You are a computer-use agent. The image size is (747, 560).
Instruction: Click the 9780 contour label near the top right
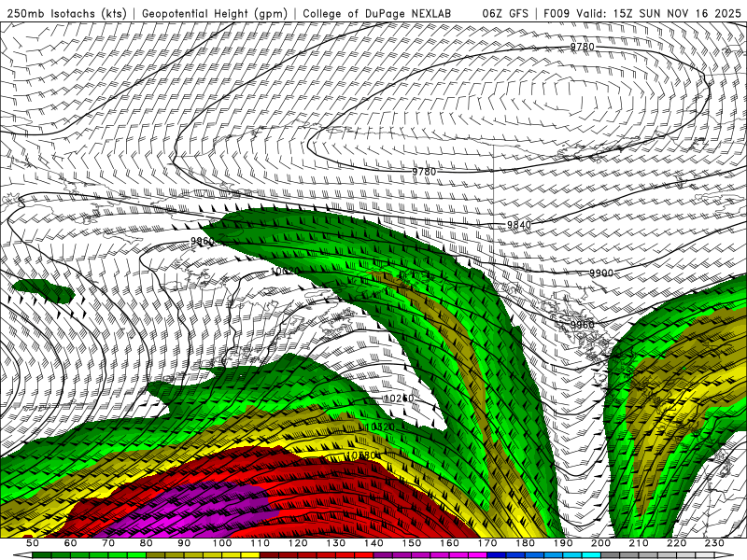click(582, 47)
